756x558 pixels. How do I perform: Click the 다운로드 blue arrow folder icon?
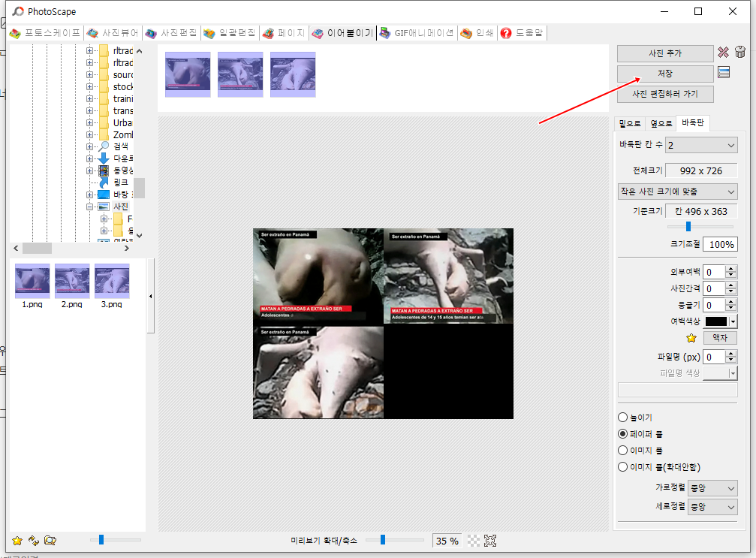coord(104,158)
